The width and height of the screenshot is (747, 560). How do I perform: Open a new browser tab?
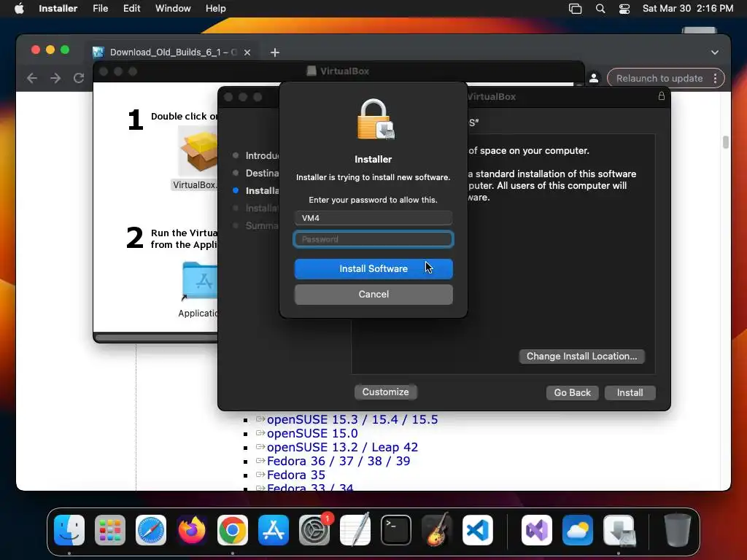275,52
